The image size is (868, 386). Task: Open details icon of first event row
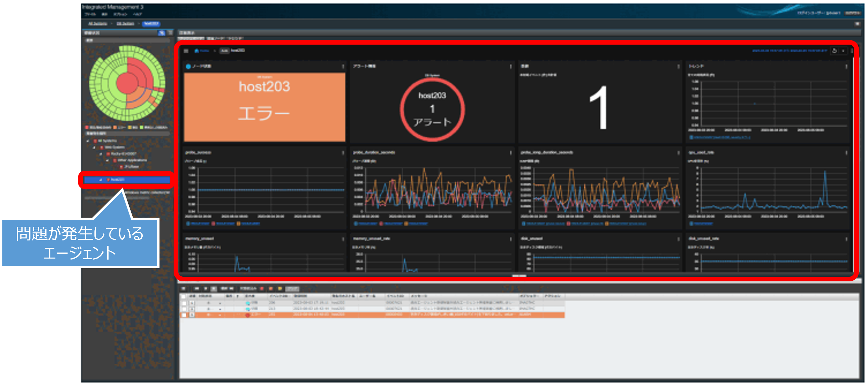click(x=192, y=303)
